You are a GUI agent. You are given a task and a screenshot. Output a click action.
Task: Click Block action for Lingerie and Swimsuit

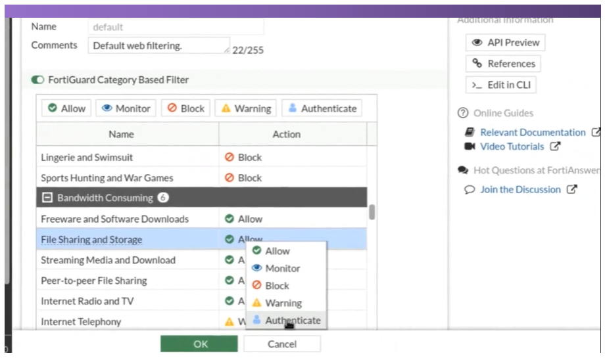tap(243, 157)
